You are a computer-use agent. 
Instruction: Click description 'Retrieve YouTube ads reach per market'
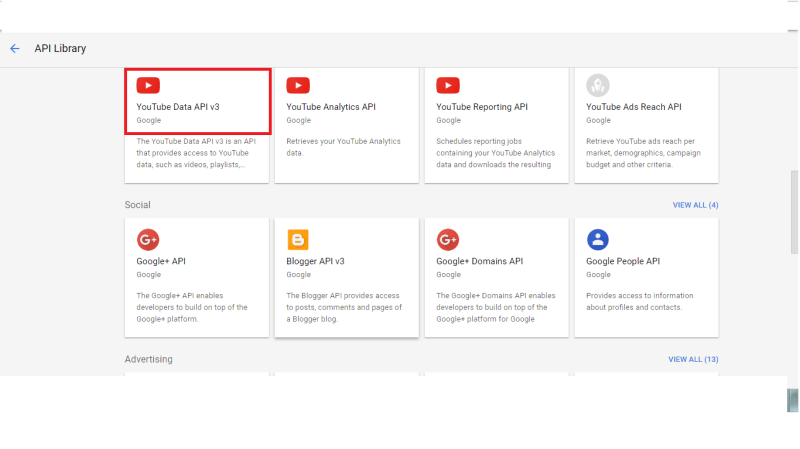pyautogui.click(x=643, y=153)
